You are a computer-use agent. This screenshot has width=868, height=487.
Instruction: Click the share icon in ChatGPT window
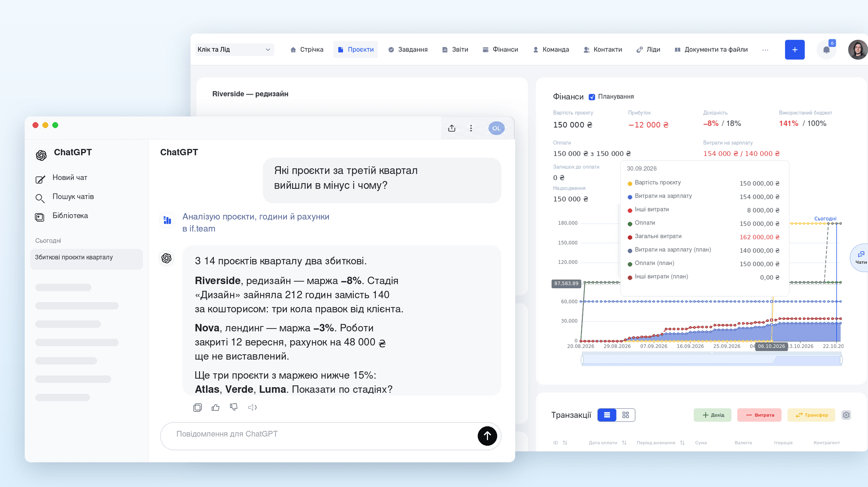point(452,128)
